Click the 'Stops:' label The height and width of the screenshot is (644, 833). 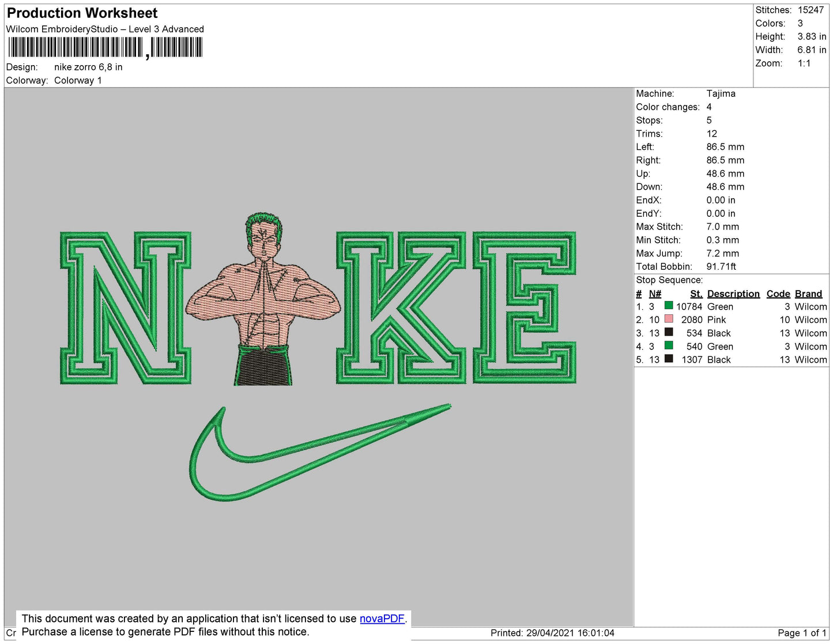pos(649,120)
